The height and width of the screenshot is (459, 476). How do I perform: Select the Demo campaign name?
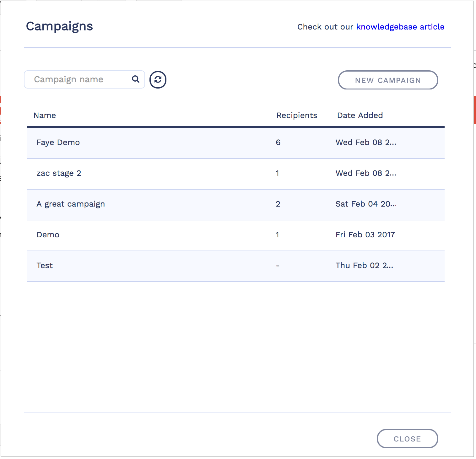pos(48,235)
